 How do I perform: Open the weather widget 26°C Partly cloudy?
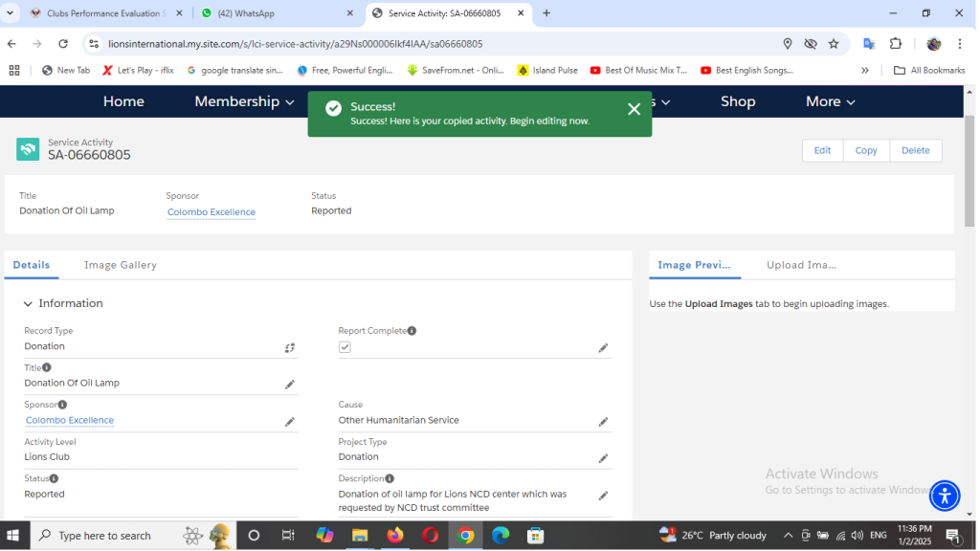click(714, 536)
